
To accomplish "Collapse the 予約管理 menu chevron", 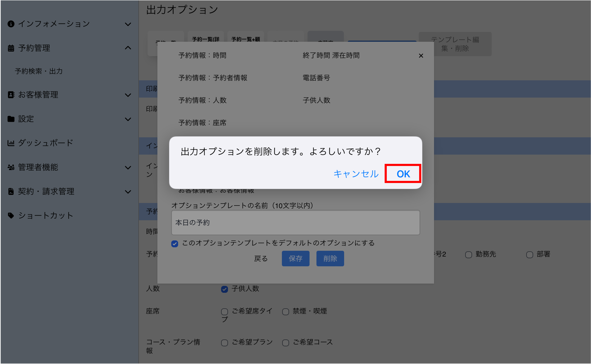I will click(x=128, y=48).
